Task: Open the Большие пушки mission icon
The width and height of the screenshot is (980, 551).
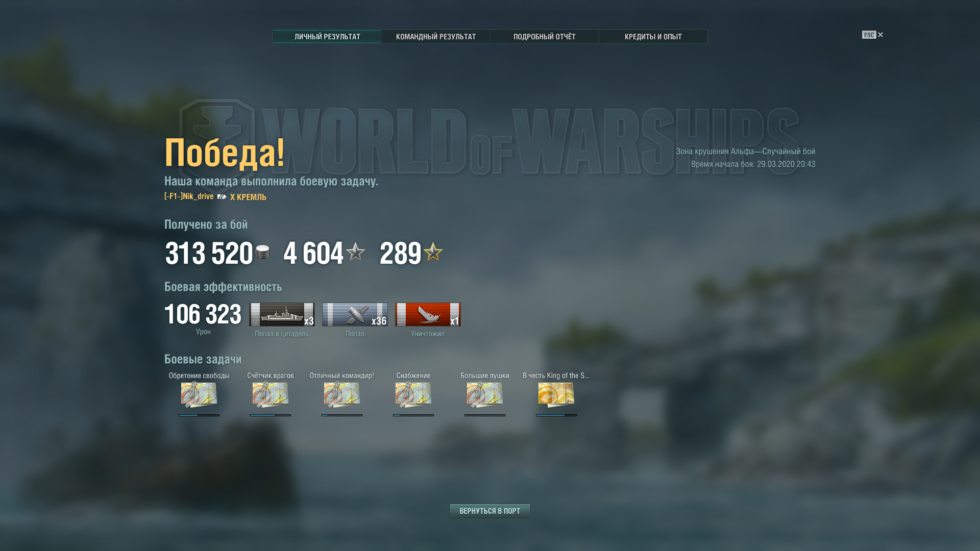Action: click(485, 395)
